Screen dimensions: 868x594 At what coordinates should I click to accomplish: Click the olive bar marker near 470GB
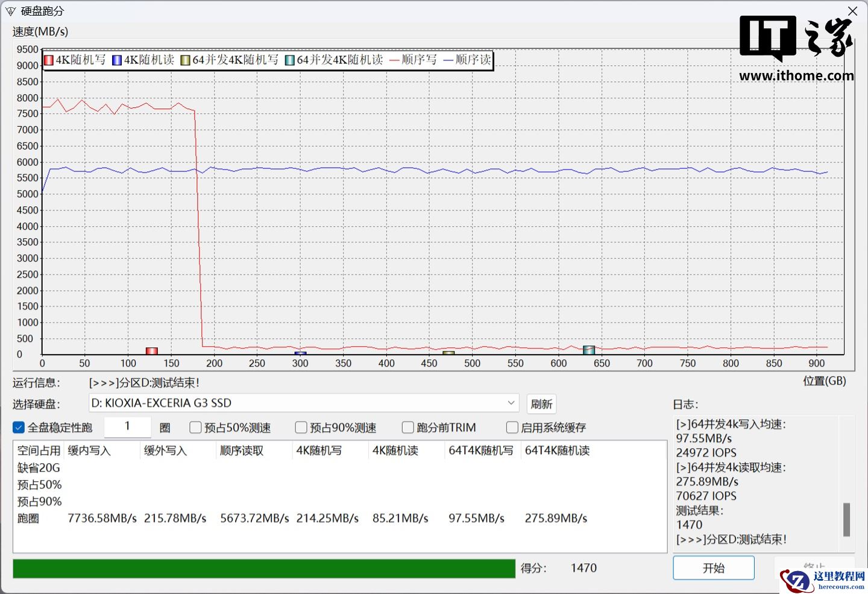pos(448,353)
